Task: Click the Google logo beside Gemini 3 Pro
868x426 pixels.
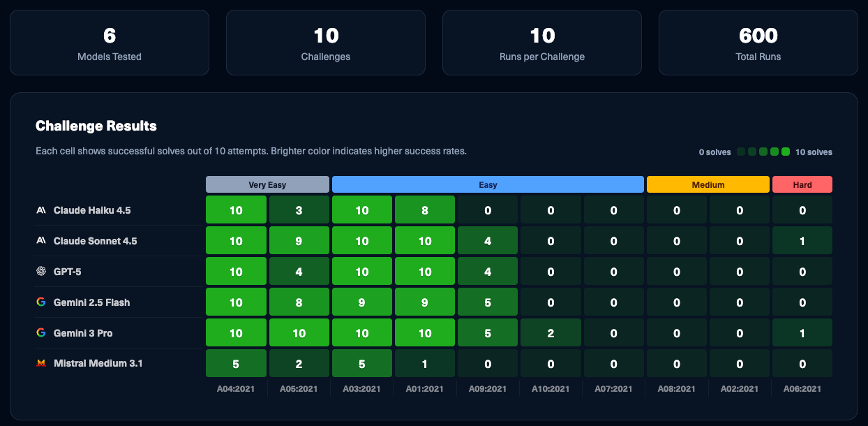Action: pyautogui.click(x=42, y=333)
